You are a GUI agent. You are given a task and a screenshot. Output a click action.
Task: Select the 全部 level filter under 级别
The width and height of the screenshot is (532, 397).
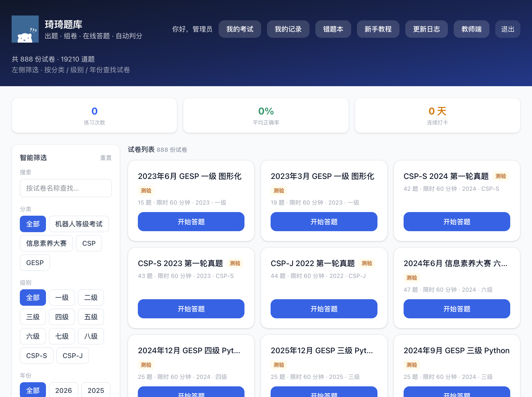click(33, 298)
